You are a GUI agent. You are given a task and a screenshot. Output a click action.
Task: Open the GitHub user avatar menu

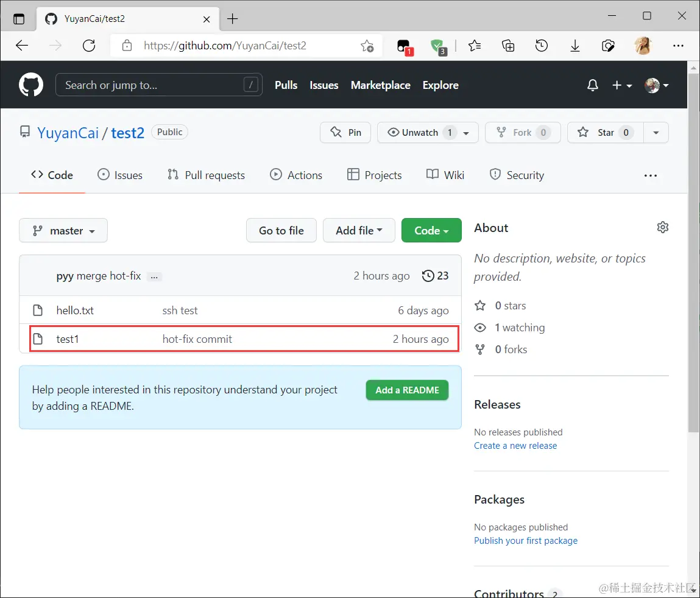(x=656, y=85)
